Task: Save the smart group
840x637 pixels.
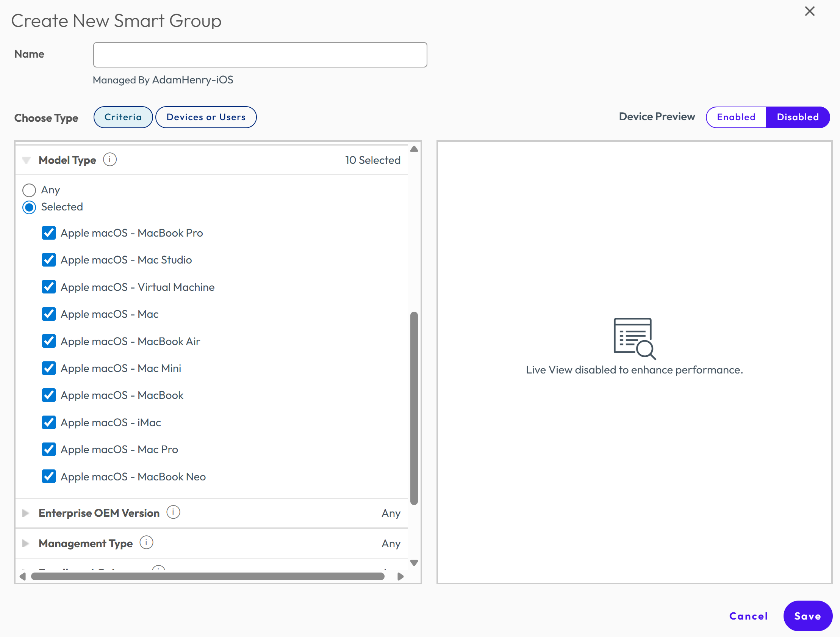Action: [x=808, y=616]
